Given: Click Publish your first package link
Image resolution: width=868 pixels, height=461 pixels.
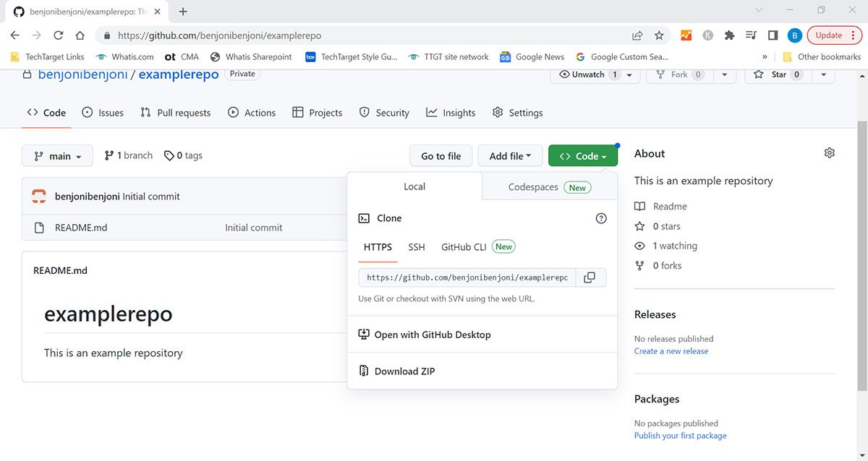Looking at the screenshot, I should [681, 436].
